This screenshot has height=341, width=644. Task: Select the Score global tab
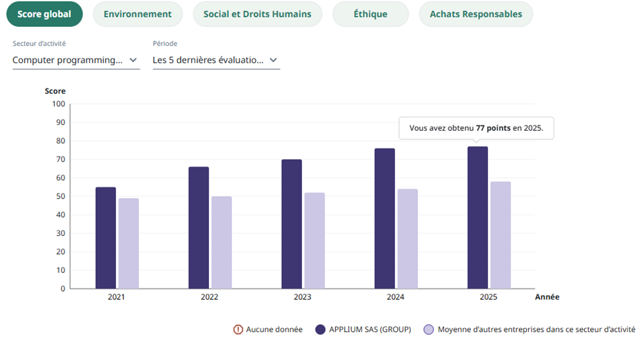(44, 14)
